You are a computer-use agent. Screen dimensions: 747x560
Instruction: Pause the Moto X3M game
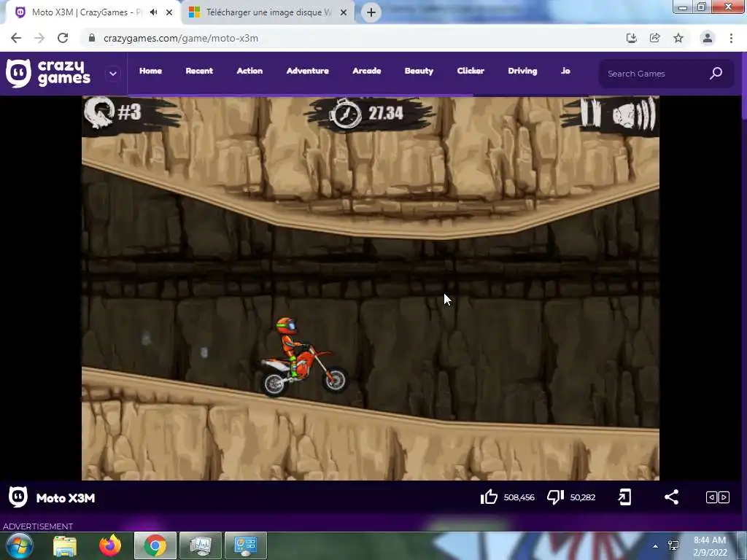point(591,112)
